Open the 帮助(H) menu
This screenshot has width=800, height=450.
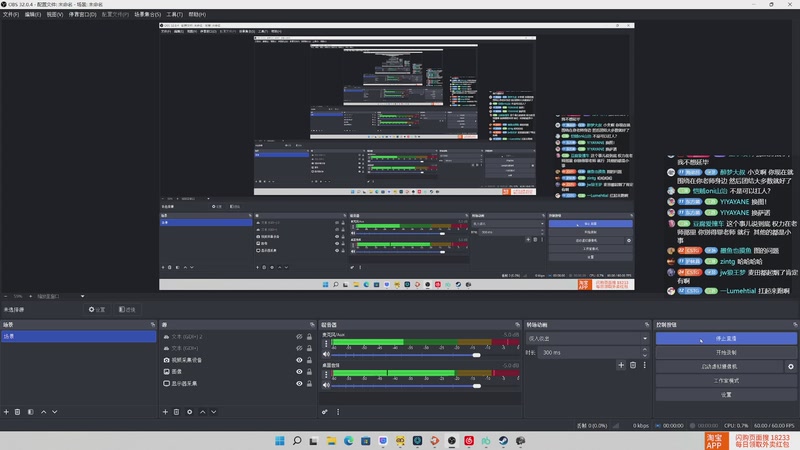pyautogui.click(x=197, y=14)
